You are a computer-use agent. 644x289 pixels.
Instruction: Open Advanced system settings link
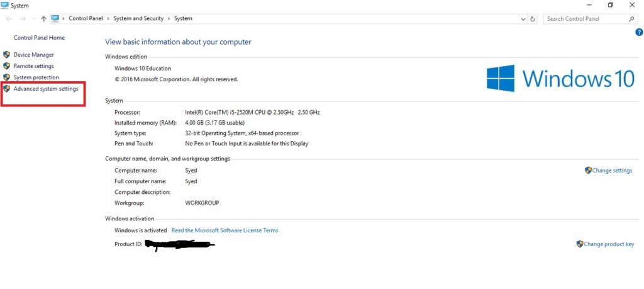tap(45, 88)
